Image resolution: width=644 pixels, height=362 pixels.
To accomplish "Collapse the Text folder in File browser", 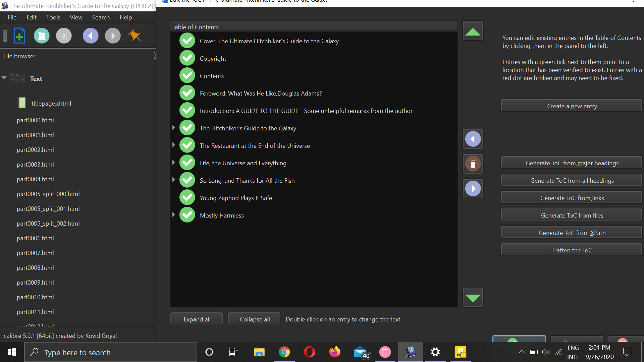I will pyautogui.click(x=4, y=78).
